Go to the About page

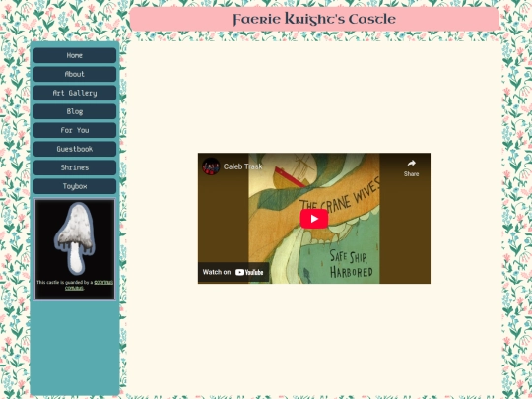click(75, 74)
